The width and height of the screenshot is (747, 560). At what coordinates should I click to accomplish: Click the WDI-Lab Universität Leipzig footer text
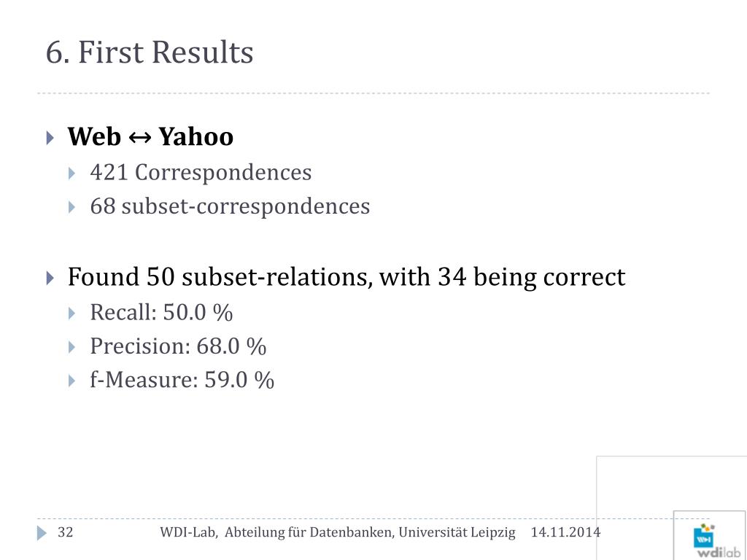338,532
